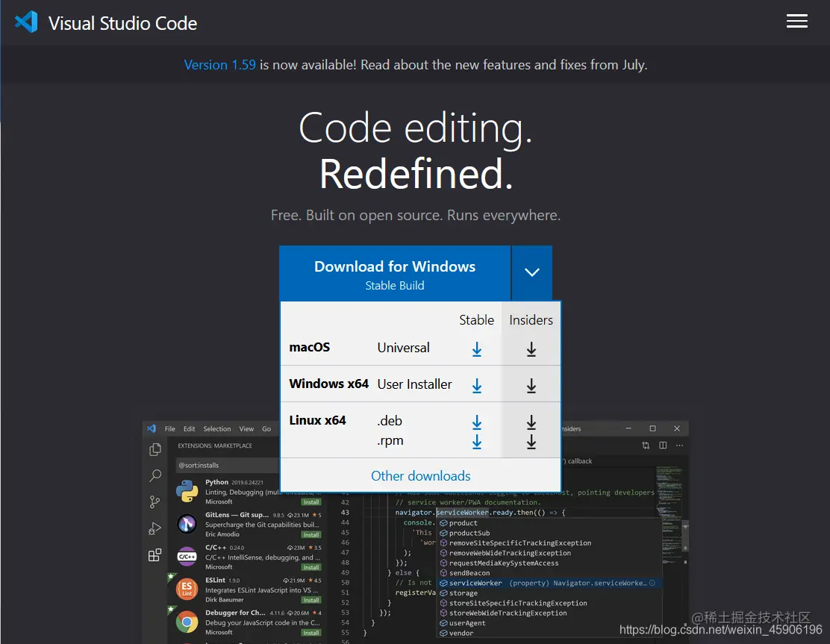The image size is (830, 644).
Task: Click the Explorer files icon in activity bar
Action: (x=155, y=449)
